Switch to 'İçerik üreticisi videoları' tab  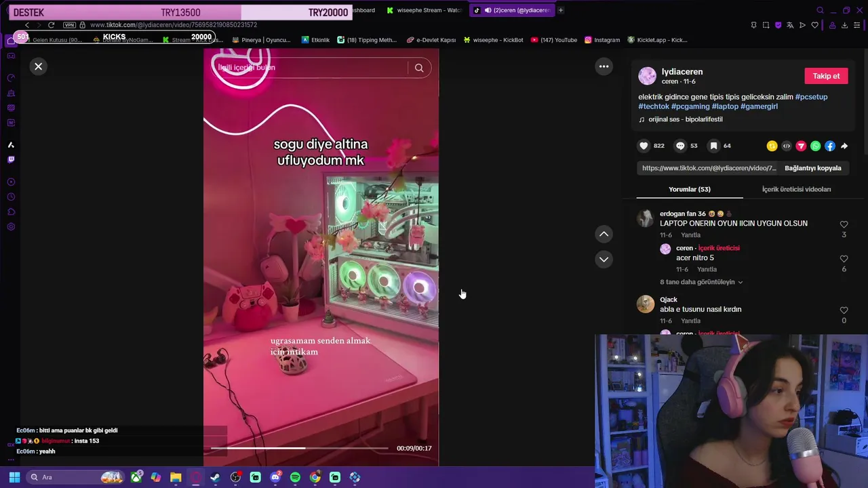(x=796, y=189)
